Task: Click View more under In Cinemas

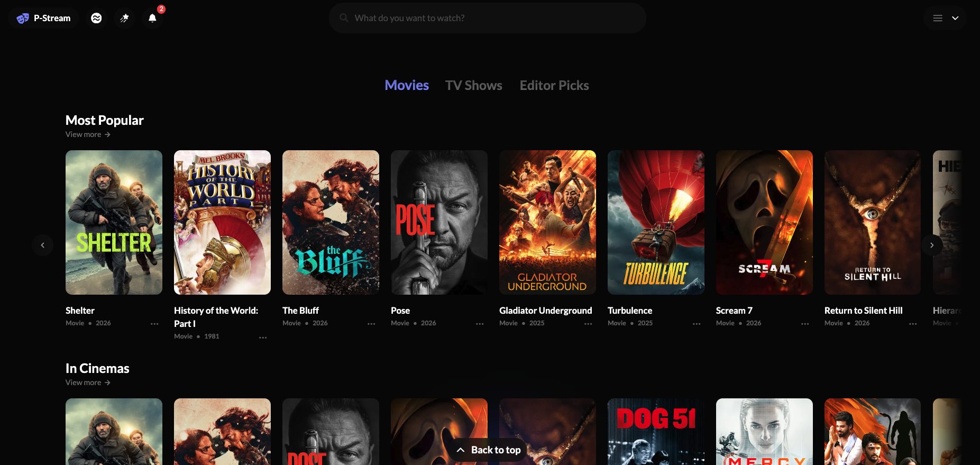Action: point(88,382)
